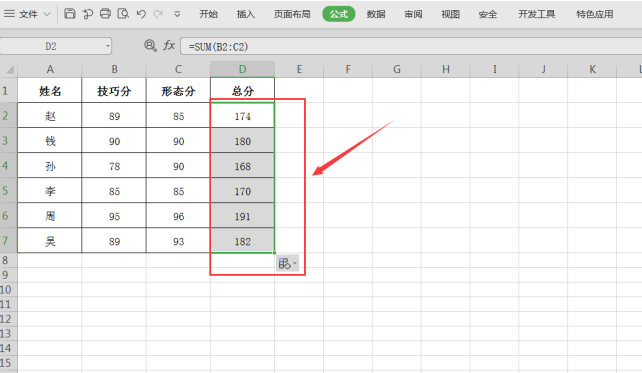Select row 5 header

point(8,190)
